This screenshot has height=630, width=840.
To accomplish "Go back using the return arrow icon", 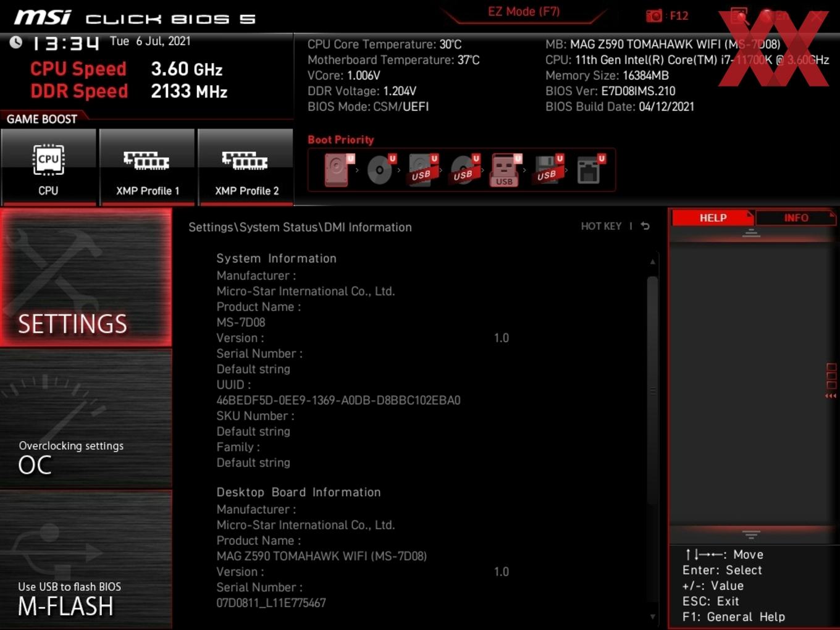I will pyautogui.click(x=645, y=226).
